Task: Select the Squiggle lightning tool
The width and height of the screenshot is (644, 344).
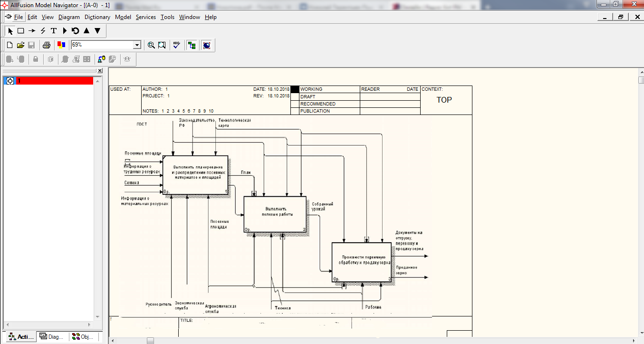Action: [x=43, y=31]
